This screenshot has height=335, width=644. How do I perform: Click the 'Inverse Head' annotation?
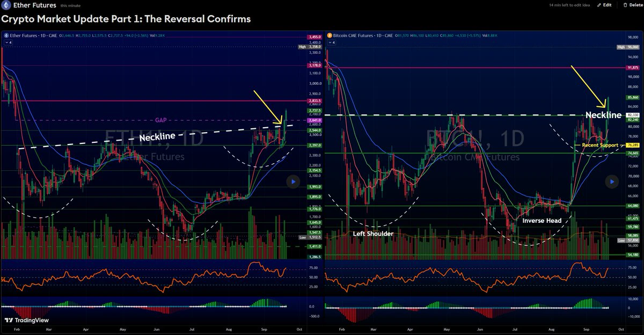pyautogui.click(x=541, y=221)
